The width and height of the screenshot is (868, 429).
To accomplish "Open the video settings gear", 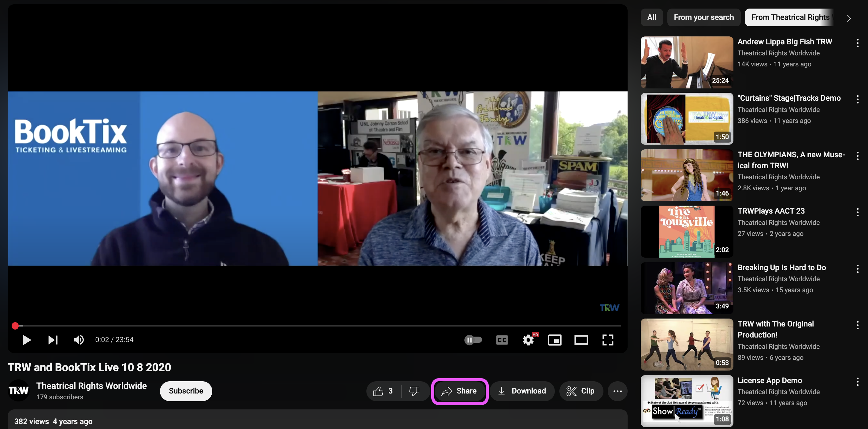I will [528, 340].
